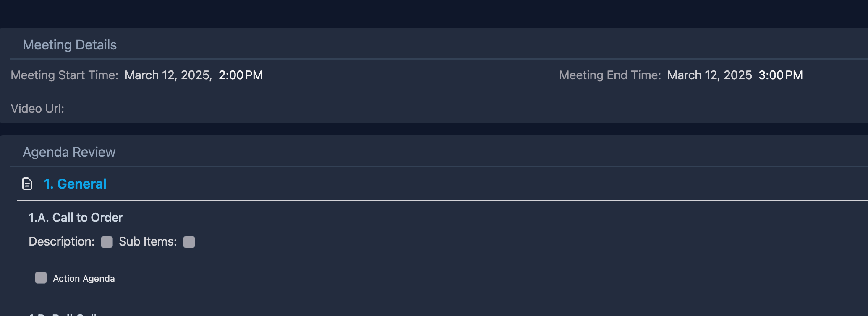
Task: Click the Sub Items label
Action: coord(148,242)
